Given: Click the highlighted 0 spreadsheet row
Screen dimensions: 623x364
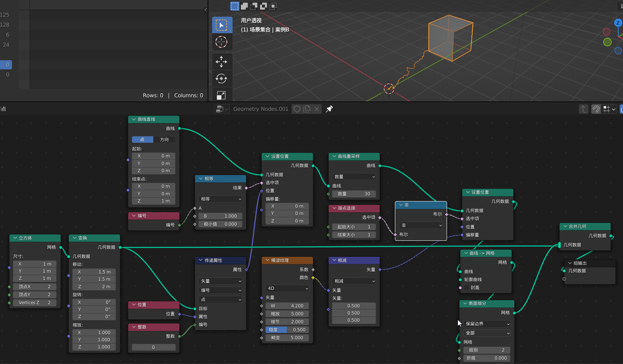Looking at the screenshot, I should [x=6, y=65].
